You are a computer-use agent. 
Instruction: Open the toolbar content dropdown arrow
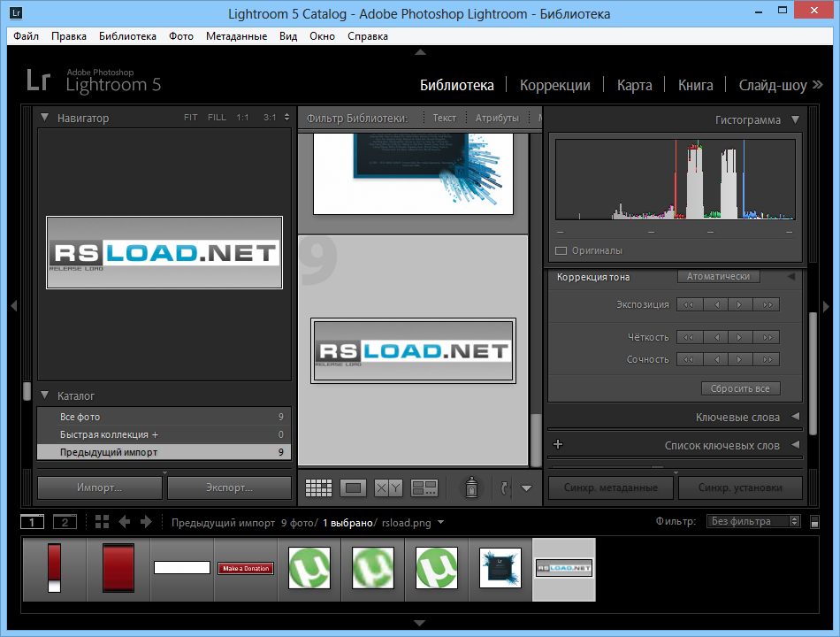click(x=526, y=488)
